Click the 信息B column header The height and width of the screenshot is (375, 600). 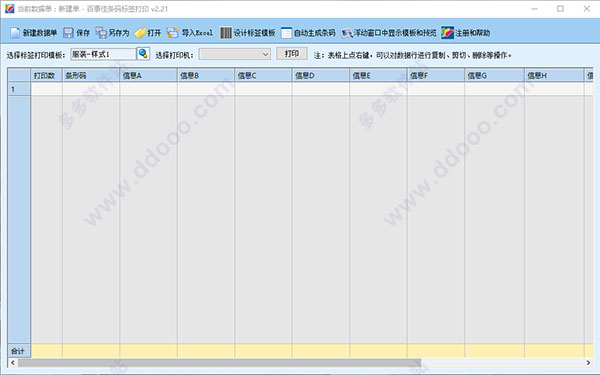(x=206, y=75)
